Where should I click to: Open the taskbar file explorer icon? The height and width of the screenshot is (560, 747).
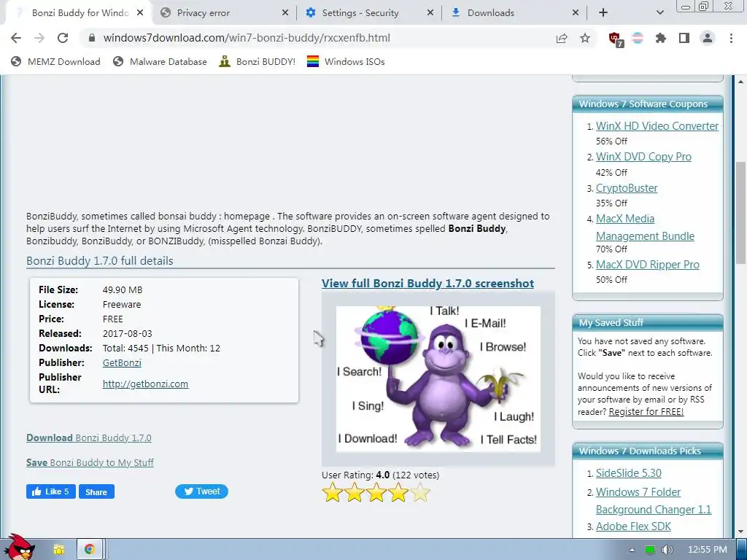[x=58, y=550]
